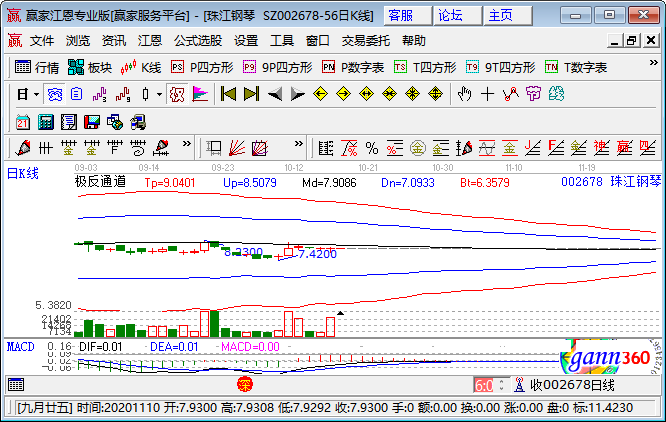
Task: Click the status bar grid table icon
Action: [16, 385]
